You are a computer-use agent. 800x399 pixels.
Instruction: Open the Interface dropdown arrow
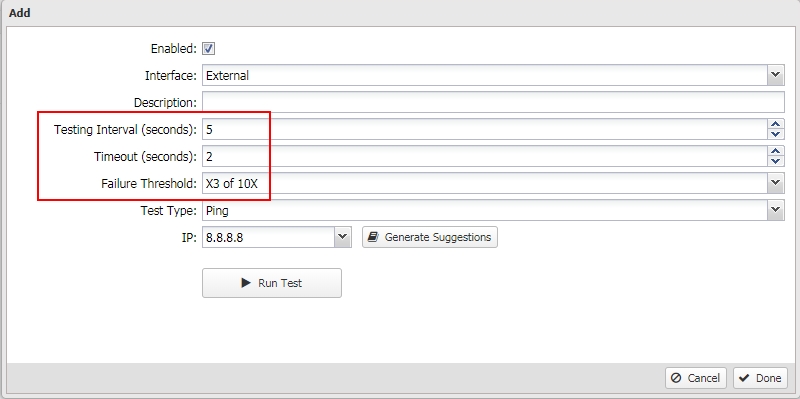click(776, 75)
